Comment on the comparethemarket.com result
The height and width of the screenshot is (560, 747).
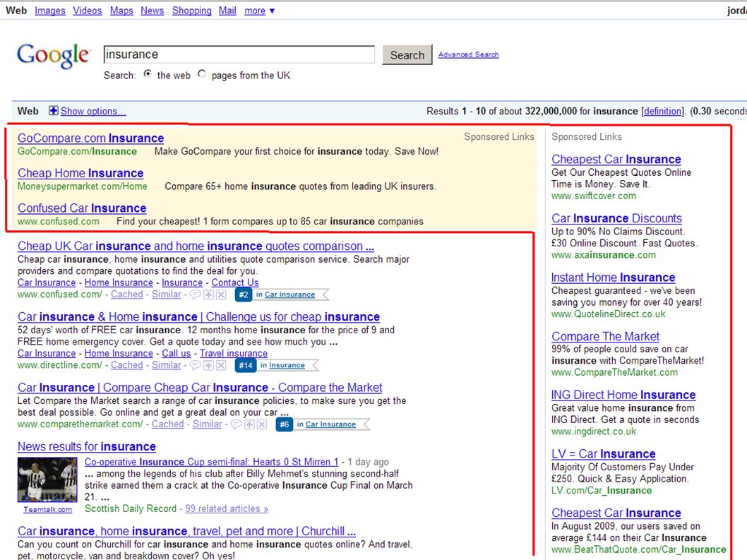point(237,424)
